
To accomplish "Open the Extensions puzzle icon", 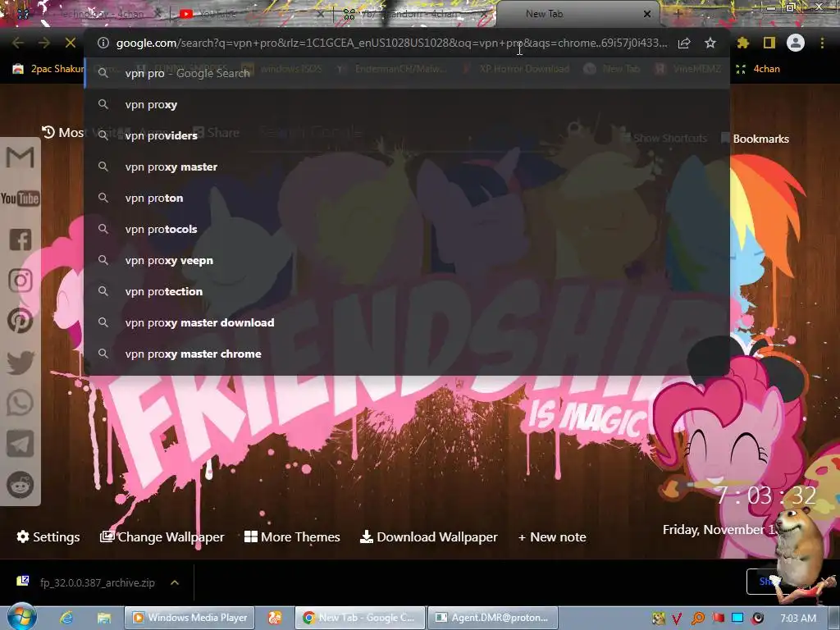I will click(x=742, y=43).
